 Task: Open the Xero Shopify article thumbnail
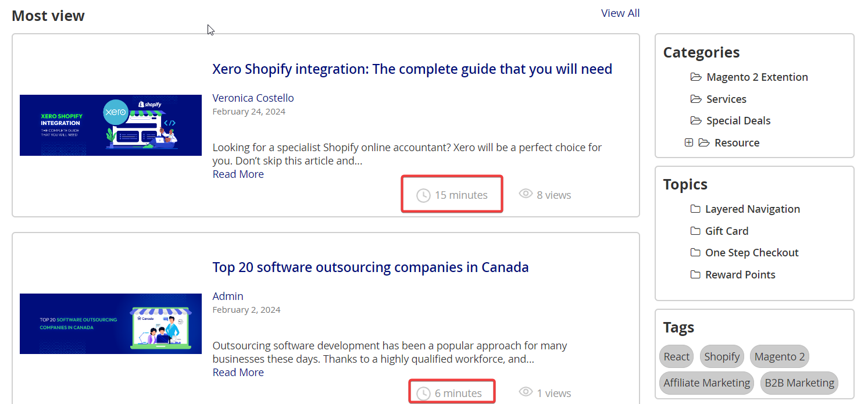[x=110, y=125]
